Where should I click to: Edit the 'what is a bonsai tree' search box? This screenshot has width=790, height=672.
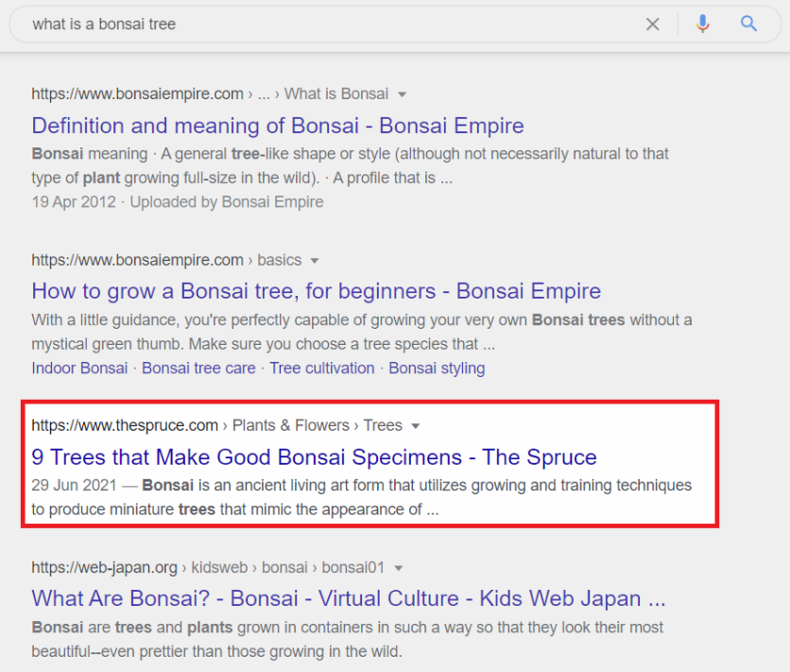click(x=333, y=25)
